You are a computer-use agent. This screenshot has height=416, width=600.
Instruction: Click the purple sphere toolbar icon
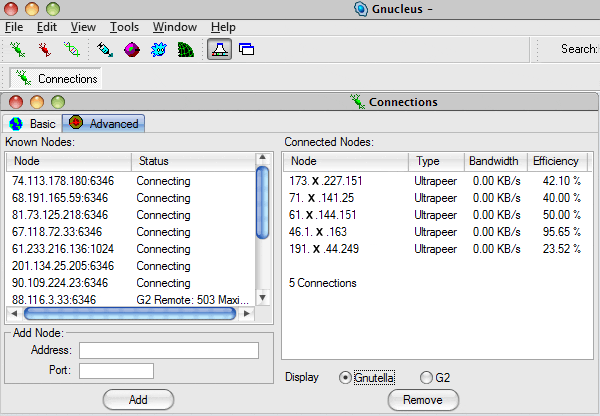(131, 49)
